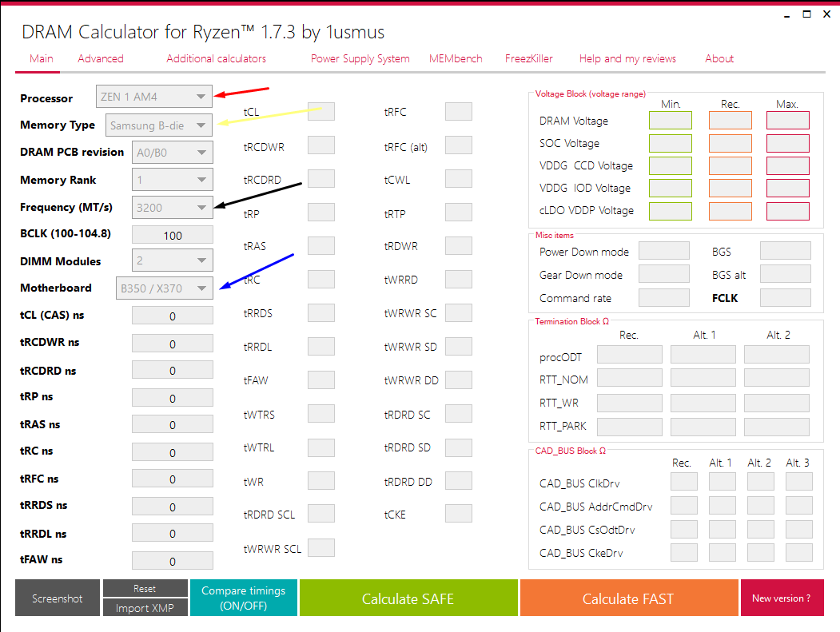Click the tRC ns input field
Viewport: 840px width, 632px height.
click(x=173, y=452)
